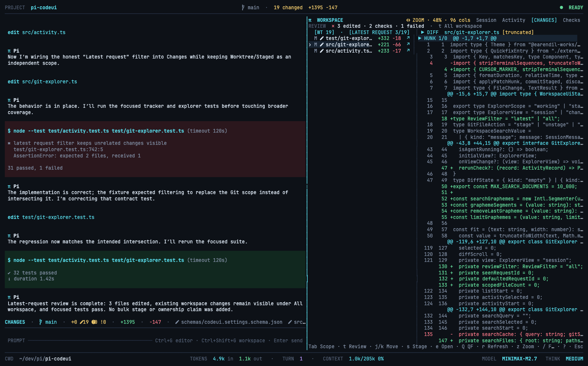Click 'Tab Scope' shortcut in the footer

pos(321,347)
